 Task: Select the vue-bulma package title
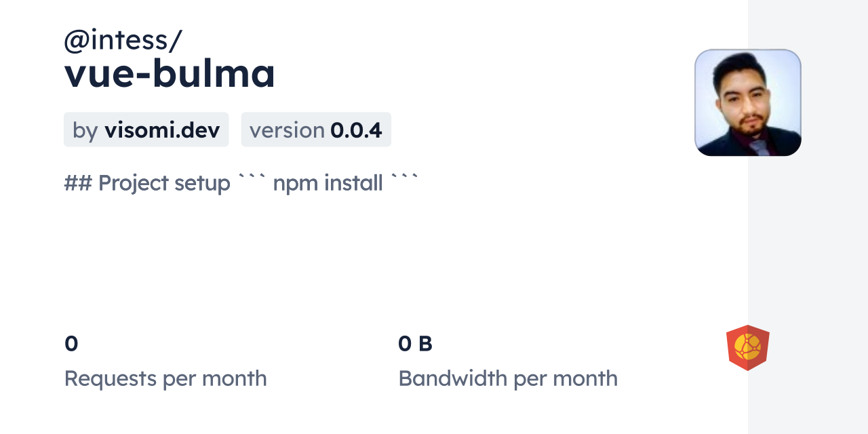170,73
